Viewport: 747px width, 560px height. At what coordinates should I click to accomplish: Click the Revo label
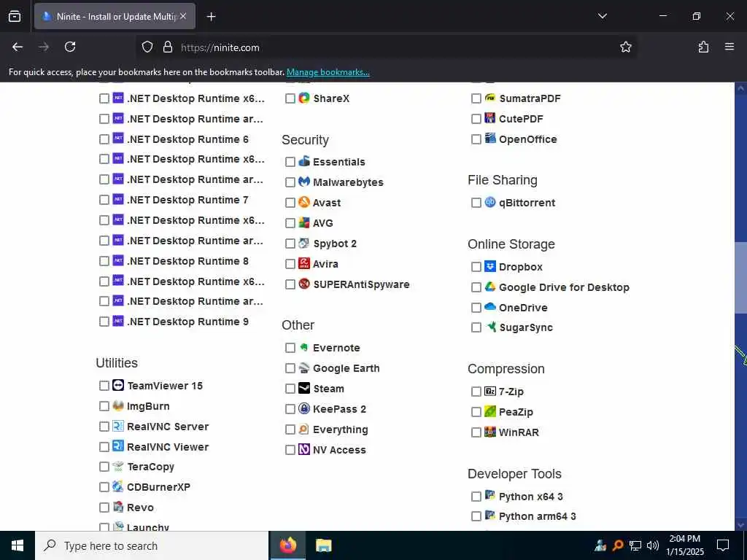pyautogui.click(x=140, y=507)
